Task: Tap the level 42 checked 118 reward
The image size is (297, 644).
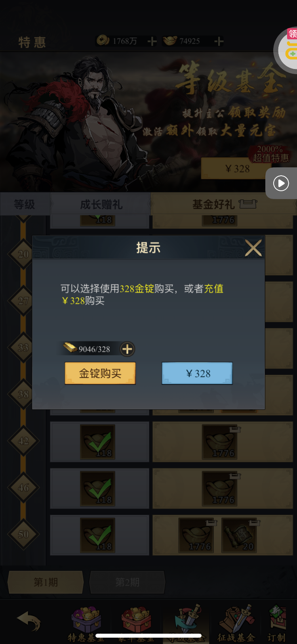Action: (97, 442)
